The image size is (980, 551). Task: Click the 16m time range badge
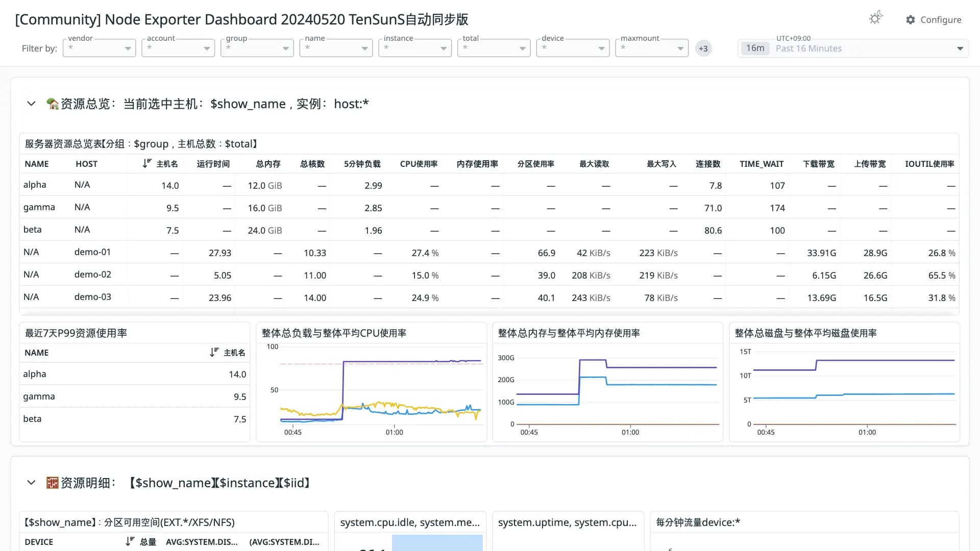point(755,48)
